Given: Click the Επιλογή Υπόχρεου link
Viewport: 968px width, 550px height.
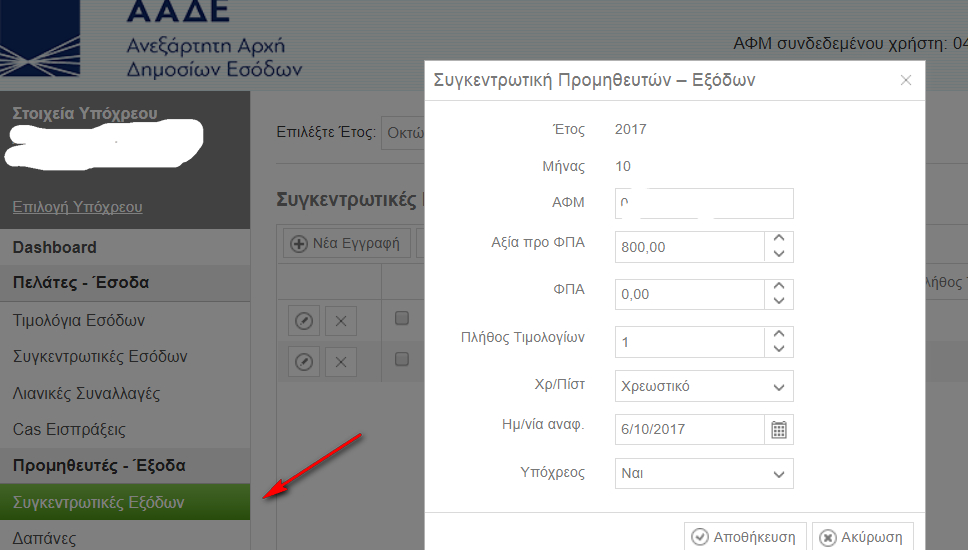Looking at the screenshot, I should coord(77,207).
